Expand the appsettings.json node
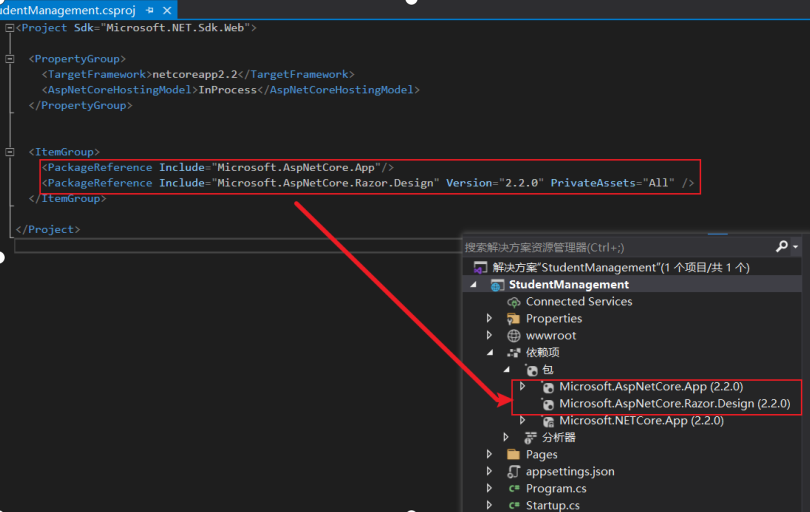810x512 pixels. pos(489,471)
